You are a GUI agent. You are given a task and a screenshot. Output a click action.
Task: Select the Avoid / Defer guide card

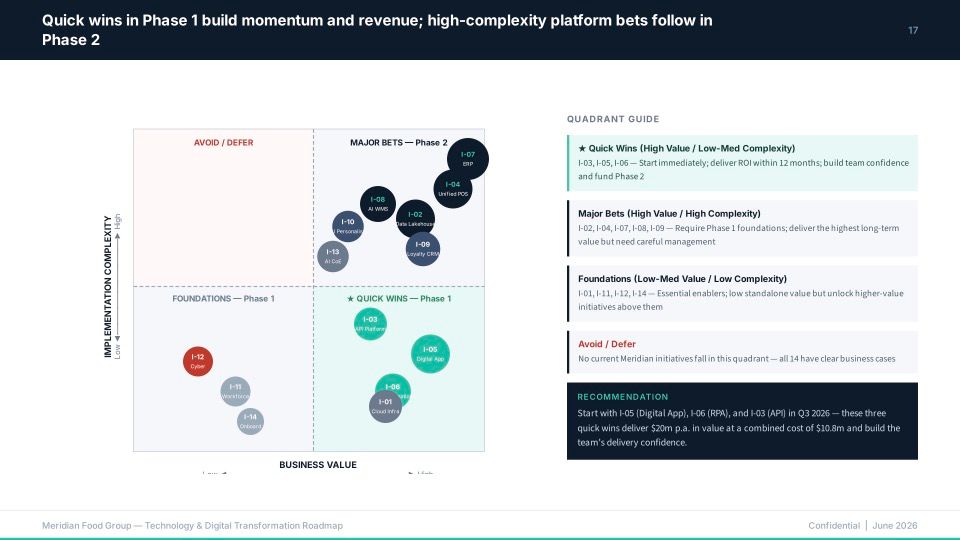742,352
